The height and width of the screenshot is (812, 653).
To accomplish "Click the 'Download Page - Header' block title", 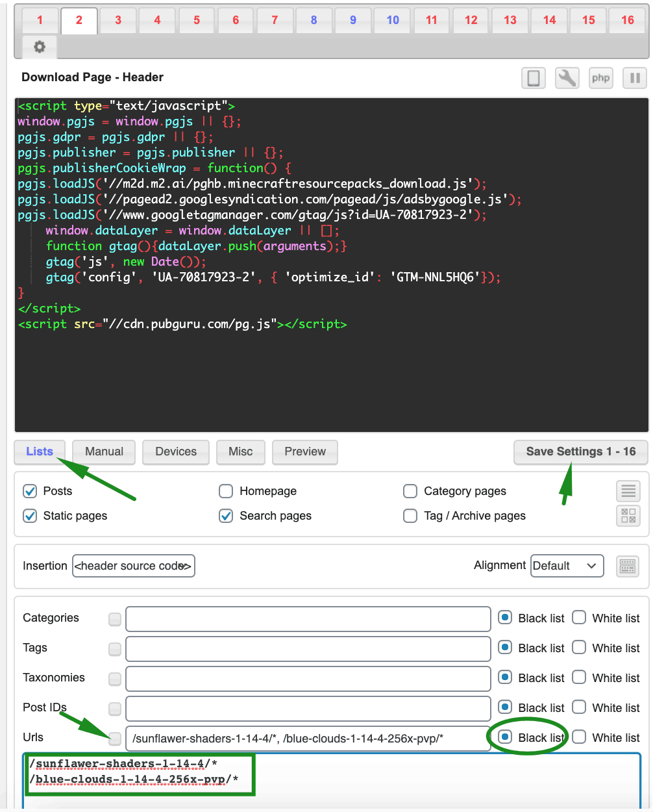I will 92,77.
